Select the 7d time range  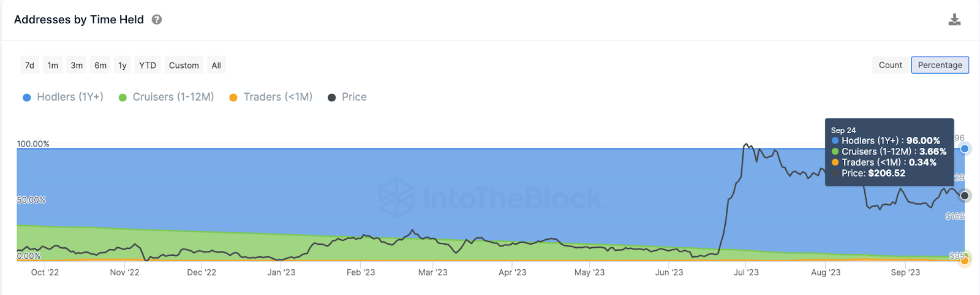29,65
